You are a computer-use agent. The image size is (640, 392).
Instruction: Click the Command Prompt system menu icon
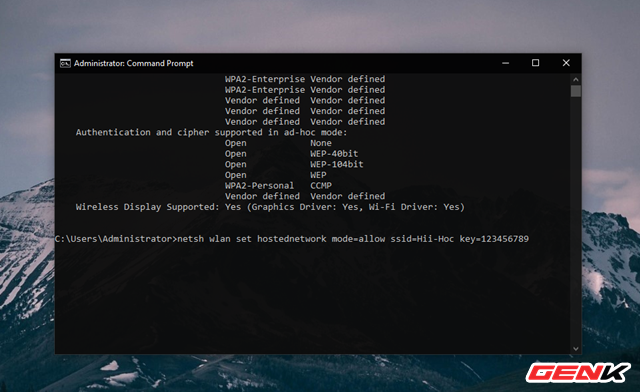(x=65, y=63)
